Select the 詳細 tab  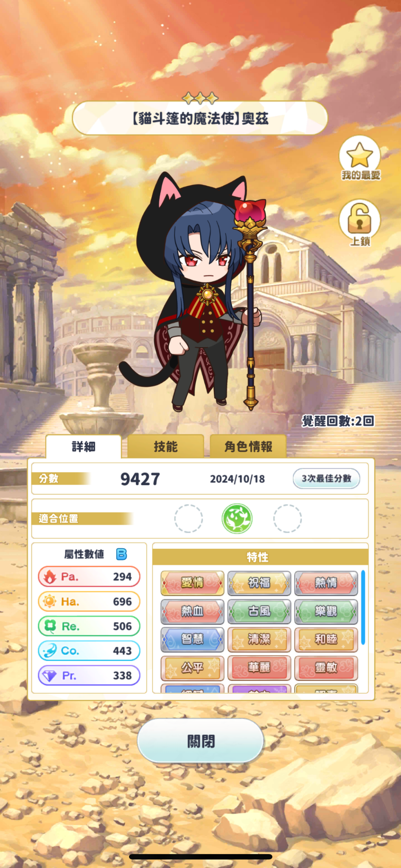pos(84,446)
